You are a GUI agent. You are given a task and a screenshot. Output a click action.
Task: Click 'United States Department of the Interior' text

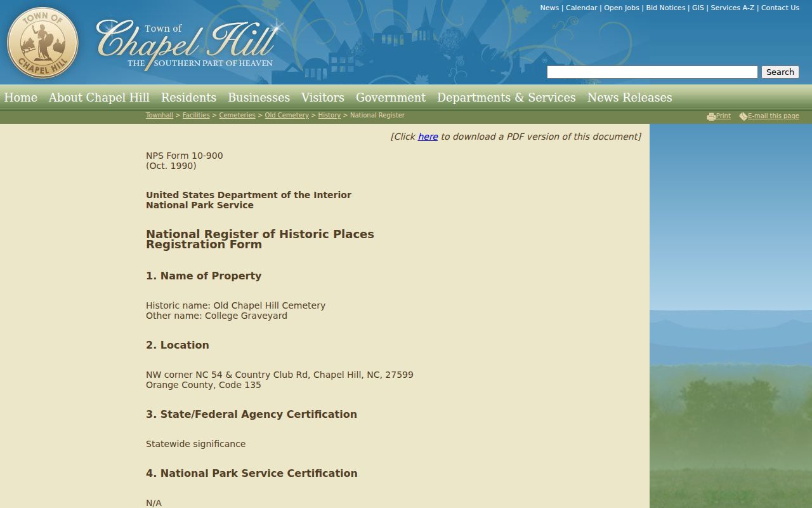click(249, 195)
